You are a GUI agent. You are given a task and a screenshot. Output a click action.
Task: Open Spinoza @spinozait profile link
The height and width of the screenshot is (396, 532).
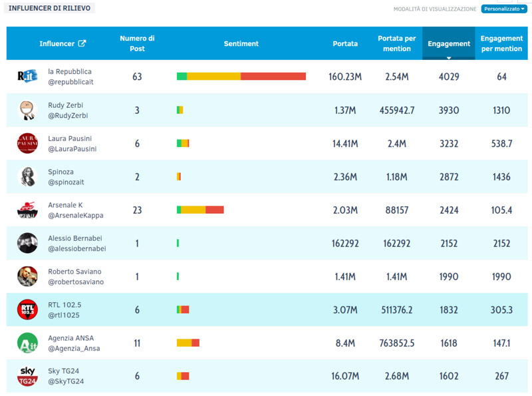[66, 177]
